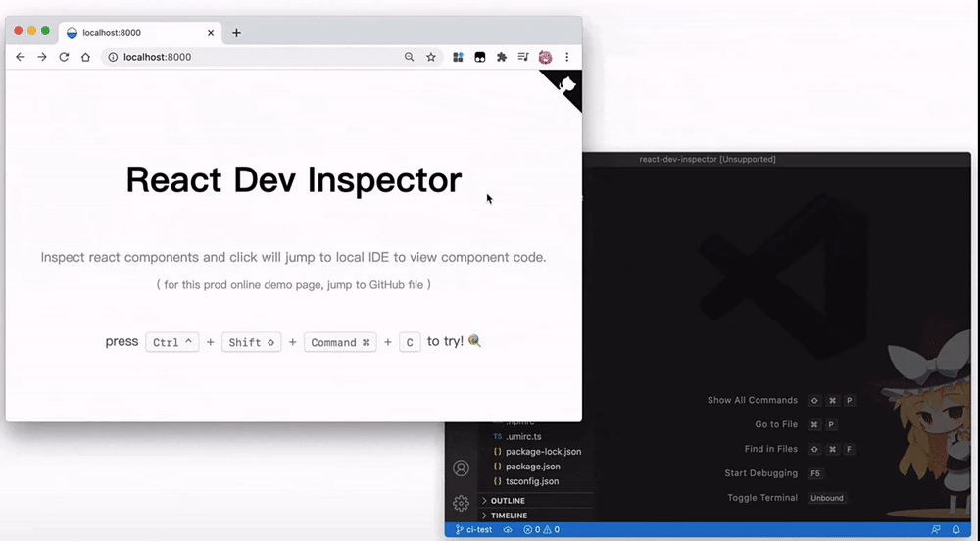Select the localhost:8000 browser tab
The height and width of the screenshot is (541, 980).
click(x=139, y=33)
